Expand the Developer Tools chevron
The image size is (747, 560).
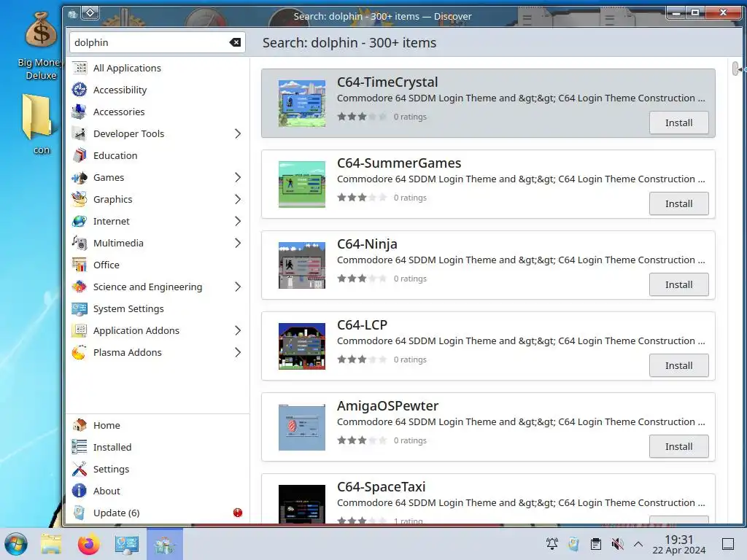pos(238,134)
